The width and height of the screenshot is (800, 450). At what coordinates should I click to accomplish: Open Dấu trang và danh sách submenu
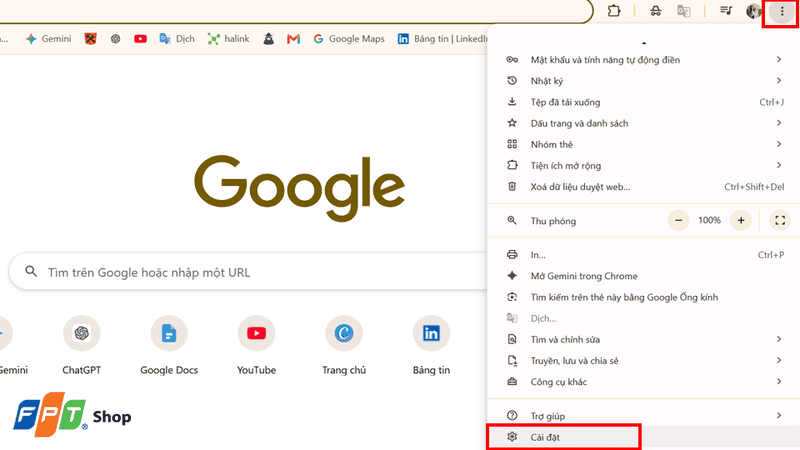644,123
